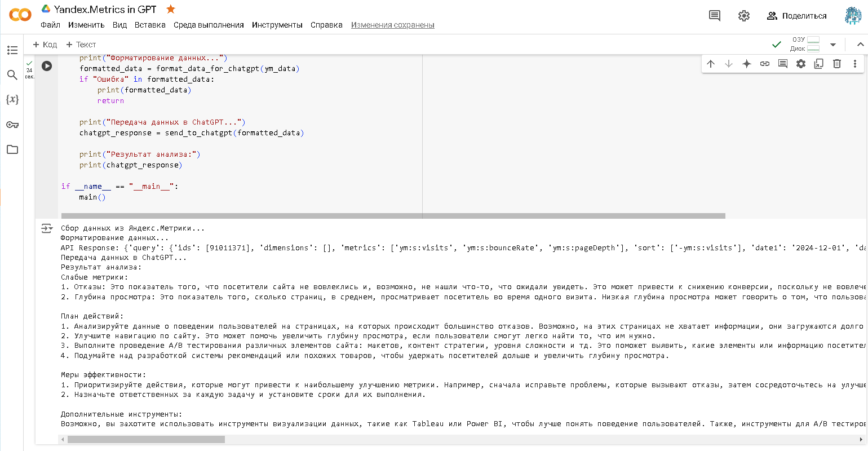Image resolution: width=868 pixels, height=451 pixels.
Task: Click the output heading 'Слабые метрики:'
Action: point(94,277)
